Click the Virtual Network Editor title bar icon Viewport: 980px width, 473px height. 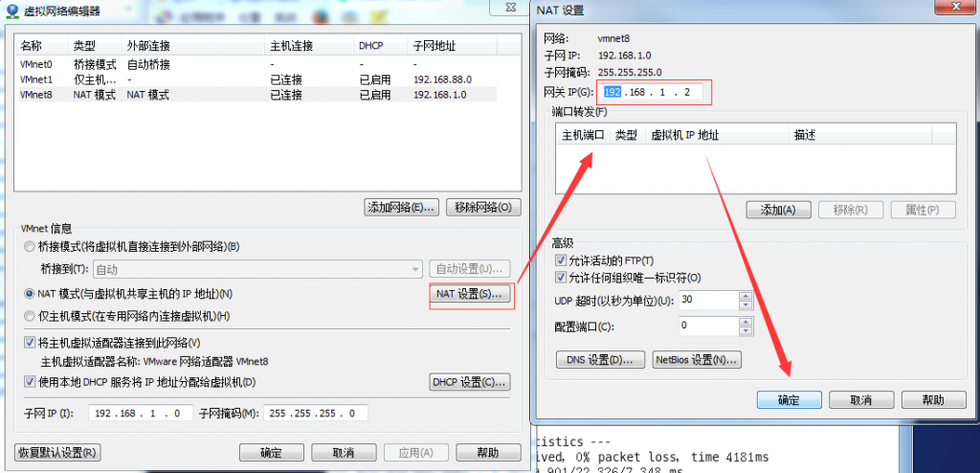pyautogui.click(x=12, y=11)
